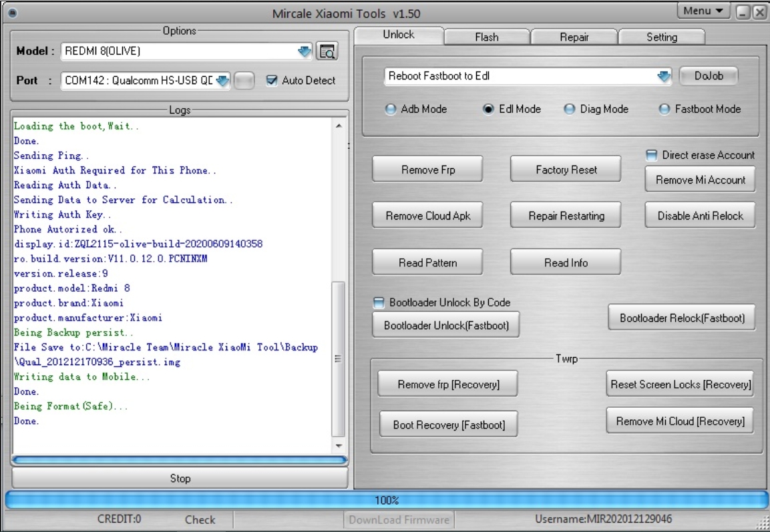Click the DownLoad Firmware button

pyautogui.click(x=399, y=520)
